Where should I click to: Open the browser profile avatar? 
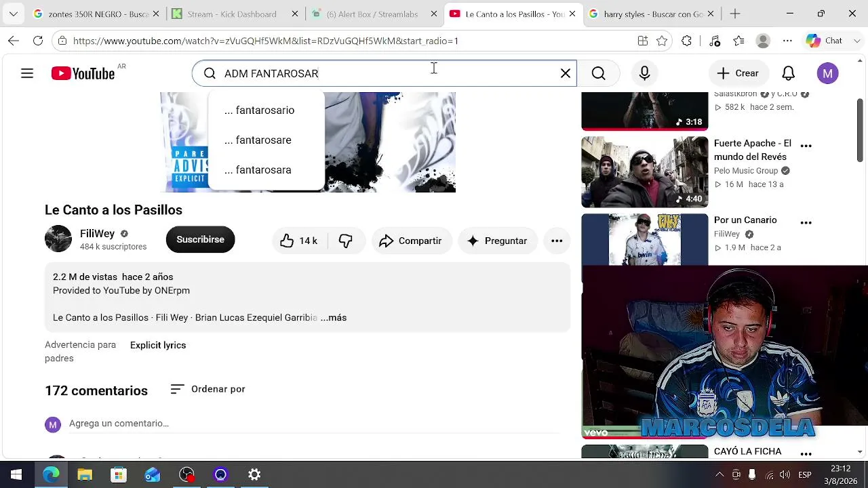[763, 41]
